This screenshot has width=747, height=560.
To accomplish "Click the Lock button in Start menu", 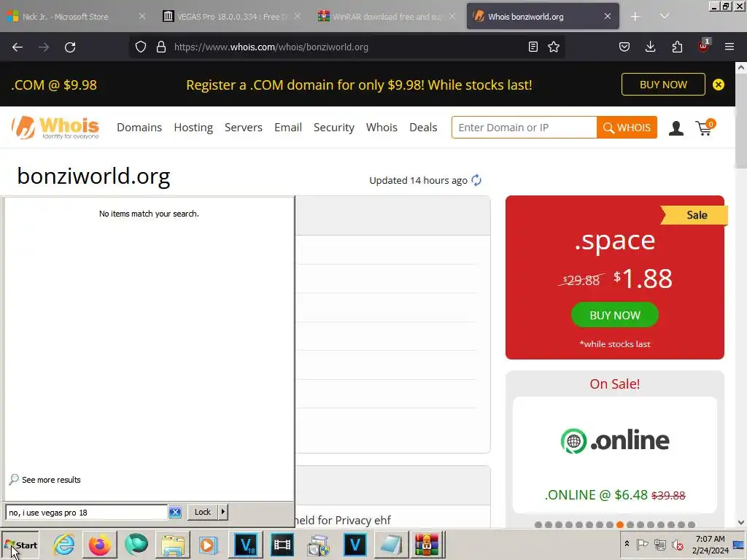I will [203, 512].
